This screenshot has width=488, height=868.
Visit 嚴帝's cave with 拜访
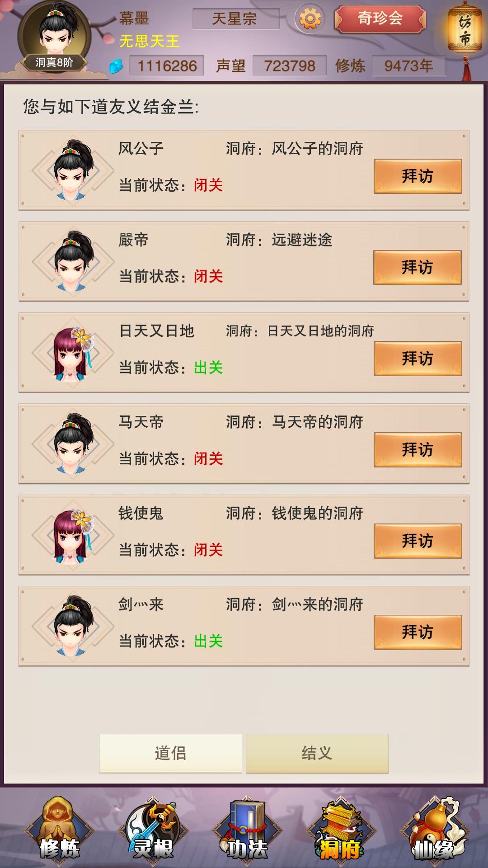pyautogui.click(x=418, y=268)
